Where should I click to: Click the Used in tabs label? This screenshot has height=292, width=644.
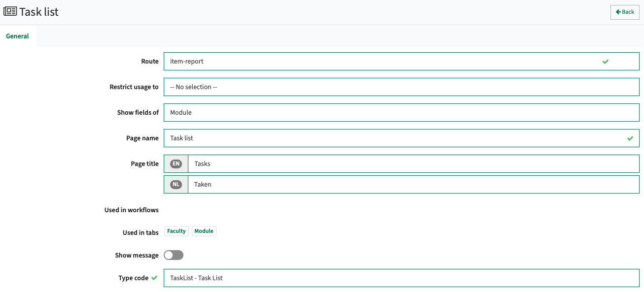coord(141,232)
